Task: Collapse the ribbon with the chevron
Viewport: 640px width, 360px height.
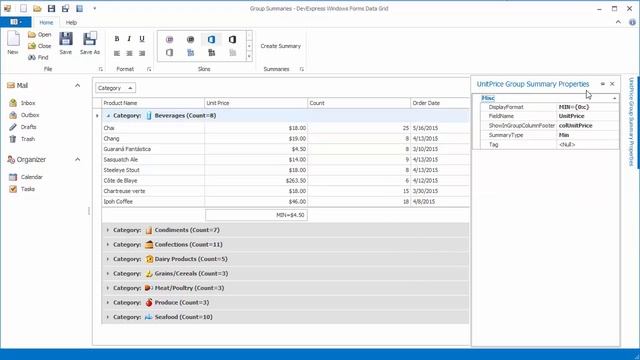Action: 618,22
